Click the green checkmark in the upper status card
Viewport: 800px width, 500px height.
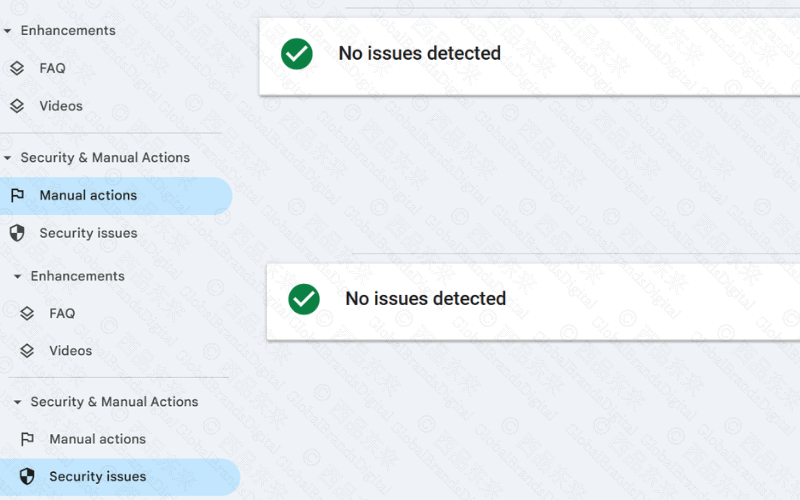click(x=297, y=53)
